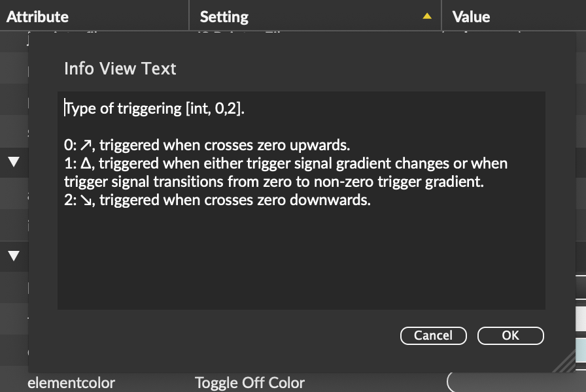Image resolution: width=586 pixels, height=392 pixels.
Task: Click the Info View Text dialog title
Action: click(120, 69)
